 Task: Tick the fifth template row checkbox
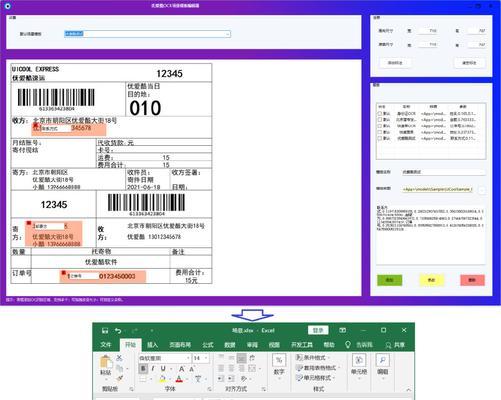[380, 138]
